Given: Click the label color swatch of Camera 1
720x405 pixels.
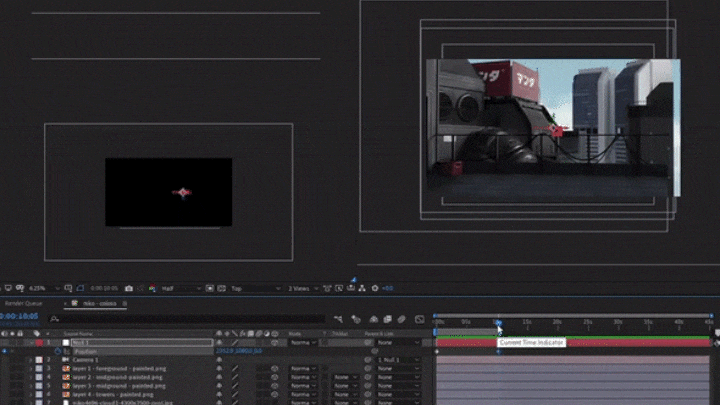Looking at the screenshot, I should click(39, 360).
